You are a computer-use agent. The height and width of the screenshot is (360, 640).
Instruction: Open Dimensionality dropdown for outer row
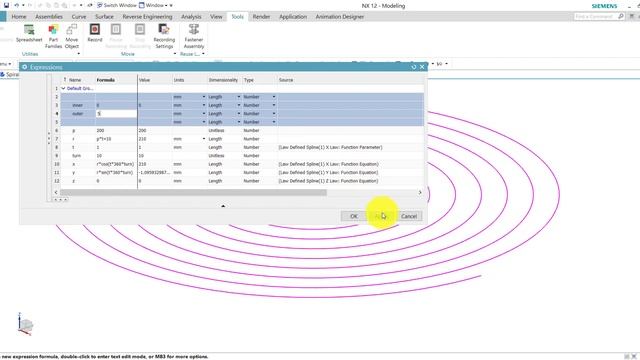pyautogui.click(x=239, y=113)
